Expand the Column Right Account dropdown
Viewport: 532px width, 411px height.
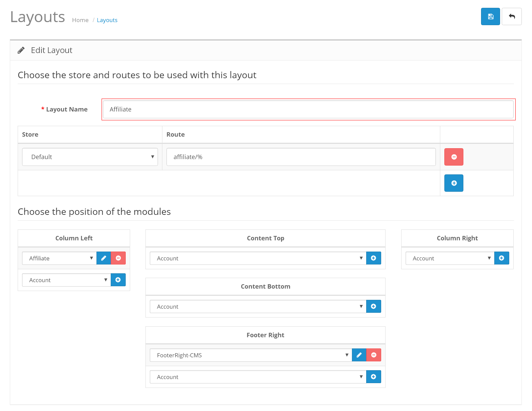(x=450, y=258)
